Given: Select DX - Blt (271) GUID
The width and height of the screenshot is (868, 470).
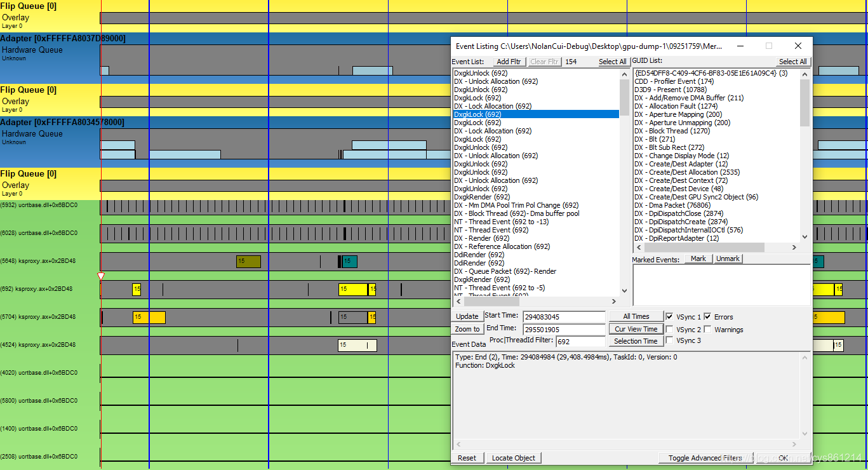Looking at the screenshot, I should (655, 139).
